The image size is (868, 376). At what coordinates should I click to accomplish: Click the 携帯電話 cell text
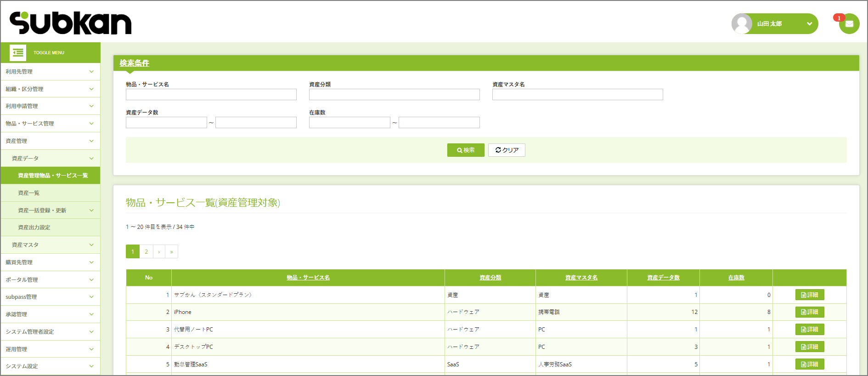pyautogui.click(x=549, y=312)
